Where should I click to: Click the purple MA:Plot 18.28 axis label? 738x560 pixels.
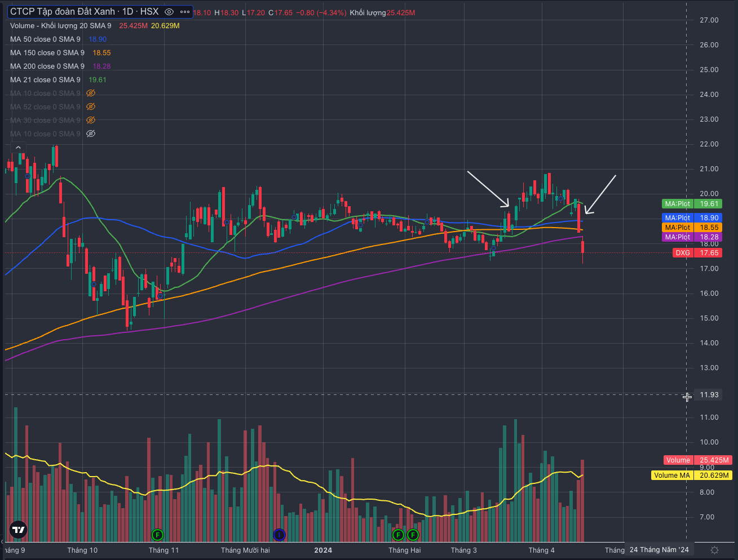(x=692, y=237)
